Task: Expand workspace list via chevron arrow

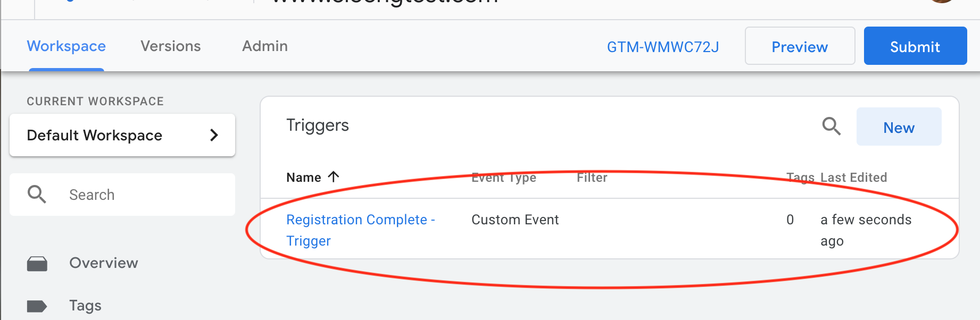Action: (x=214, y=135)
